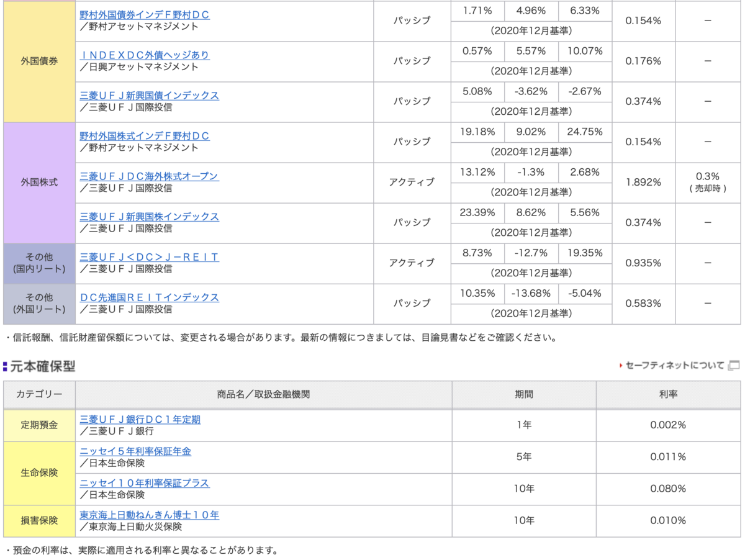Click その他(国内リート) category cell

pyautogui.click(x=40, y=263)
